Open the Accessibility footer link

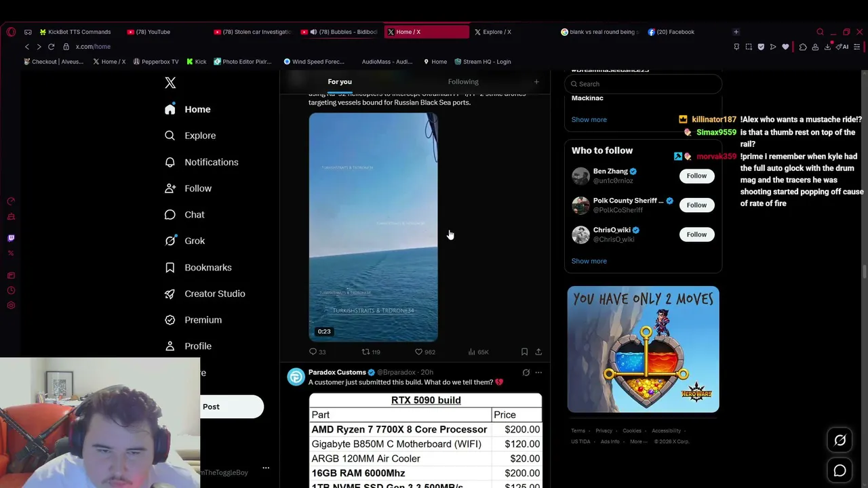[666, 430]
